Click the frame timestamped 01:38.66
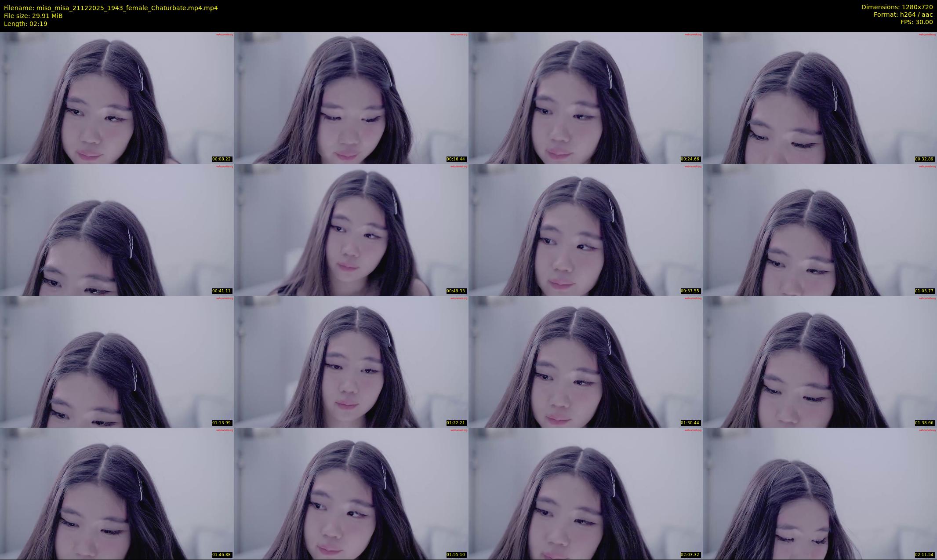The width and height of the screenshot is (937, 560). click(820, 361)
